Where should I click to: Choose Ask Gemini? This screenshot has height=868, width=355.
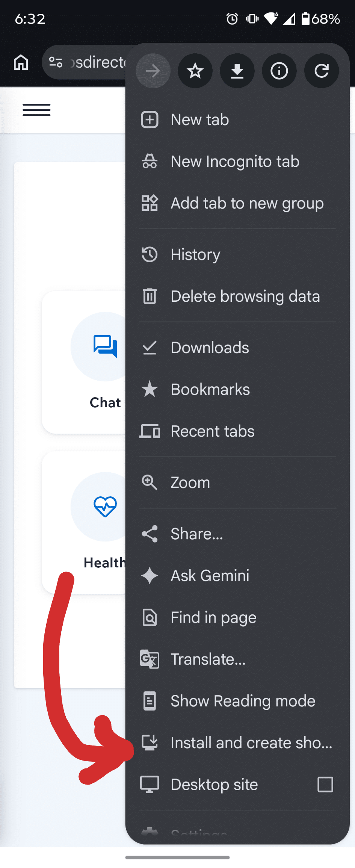[237, 576]
